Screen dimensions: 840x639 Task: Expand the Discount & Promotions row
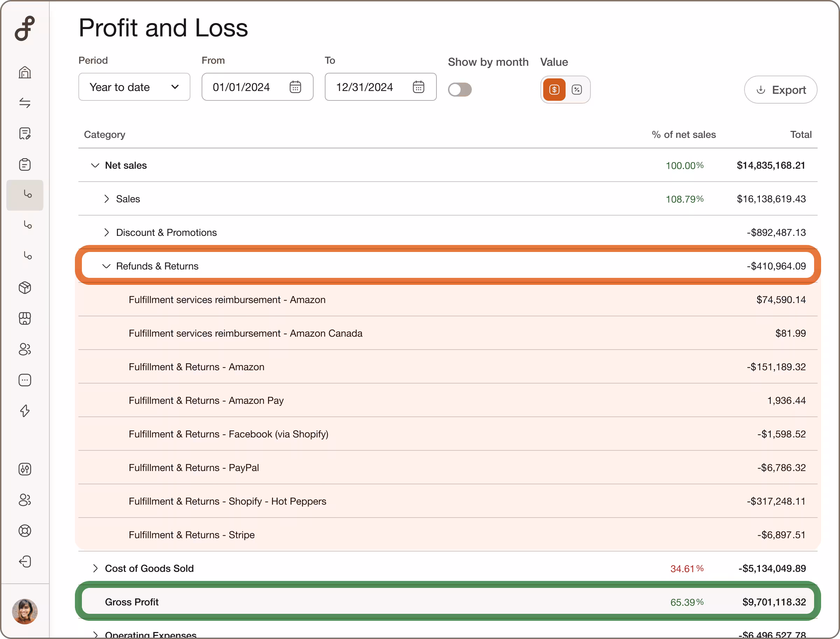106,232
